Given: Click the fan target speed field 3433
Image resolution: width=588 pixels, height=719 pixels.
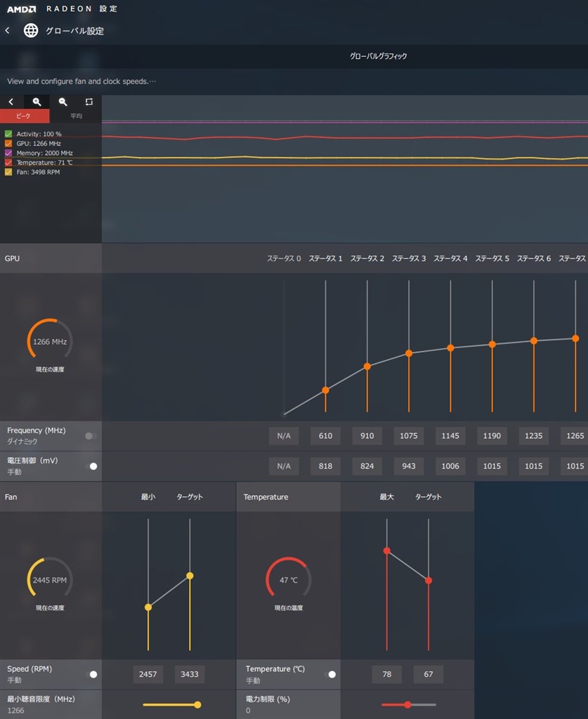Looking at the screenshot, I should 190,675.
